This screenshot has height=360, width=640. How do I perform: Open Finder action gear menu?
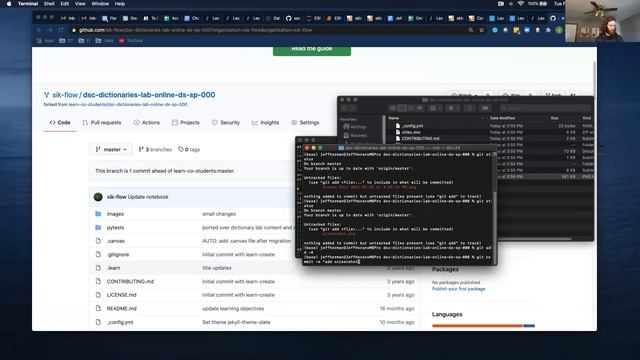[453, 108]
